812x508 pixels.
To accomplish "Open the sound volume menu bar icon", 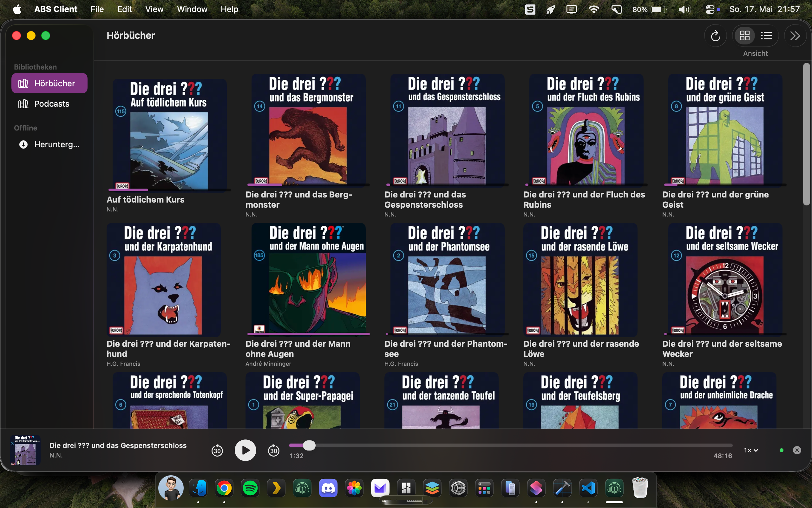I will [x=684, y=9].
